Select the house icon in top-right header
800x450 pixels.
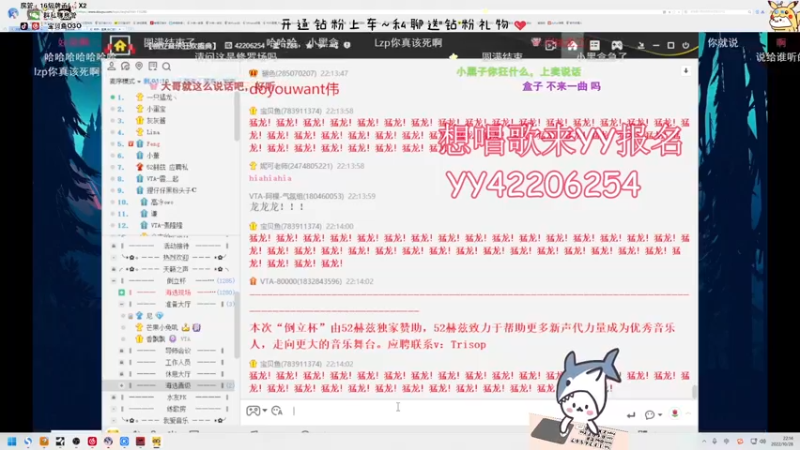tap(572, 45)
